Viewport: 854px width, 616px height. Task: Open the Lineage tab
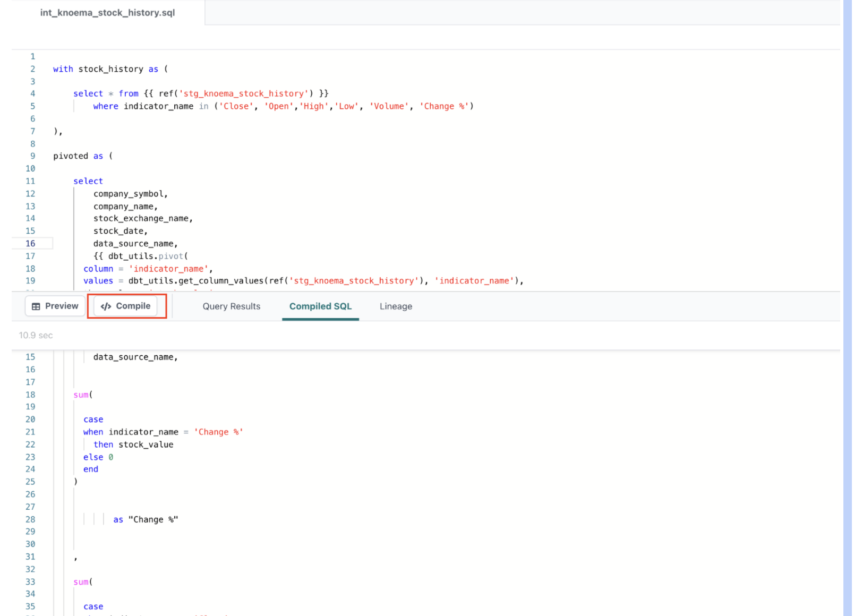coord(396,306)
